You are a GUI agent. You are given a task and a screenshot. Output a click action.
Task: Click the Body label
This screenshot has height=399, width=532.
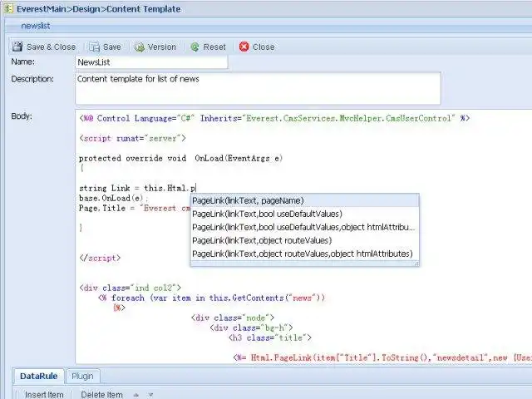coord(22,116)
